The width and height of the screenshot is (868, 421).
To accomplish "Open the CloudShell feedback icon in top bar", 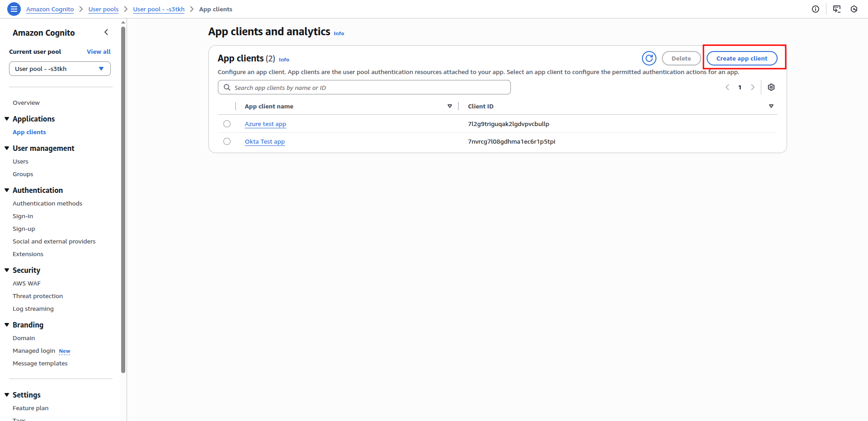I will click(x=837, y=9).
